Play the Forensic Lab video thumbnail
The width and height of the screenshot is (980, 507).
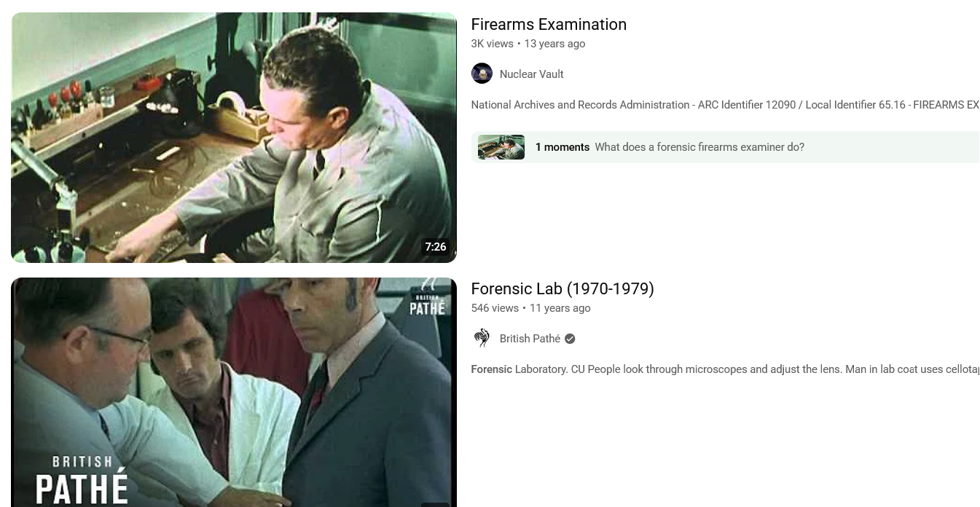point(234,392)
